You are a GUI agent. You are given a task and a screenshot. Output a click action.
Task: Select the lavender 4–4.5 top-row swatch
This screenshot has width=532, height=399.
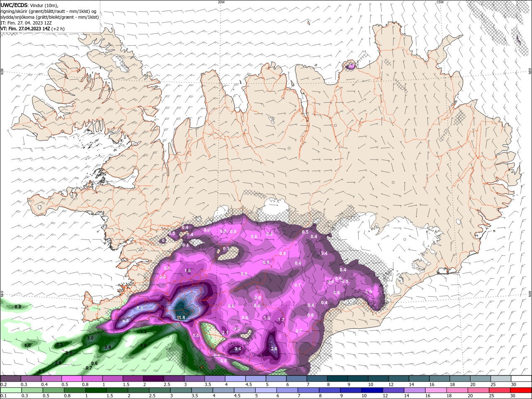pos(235,379)
